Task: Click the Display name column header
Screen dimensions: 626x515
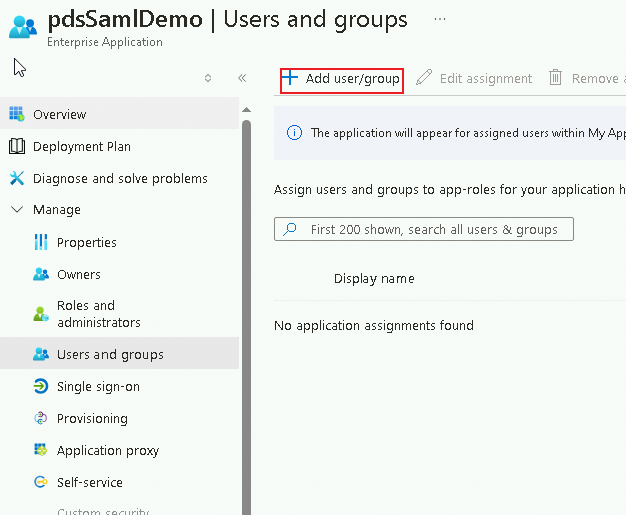Action: pos(374,278)
